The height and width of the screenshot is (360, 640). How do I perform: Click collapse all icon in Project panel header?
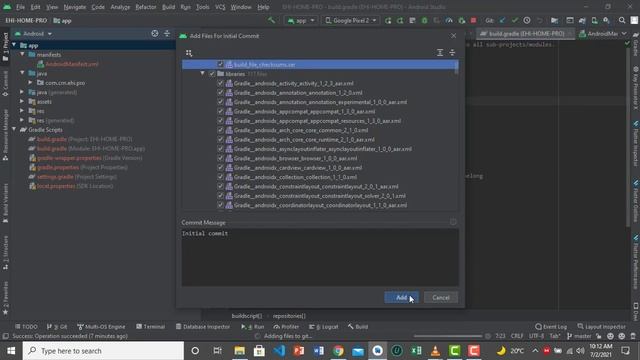[x=167, y=33]
